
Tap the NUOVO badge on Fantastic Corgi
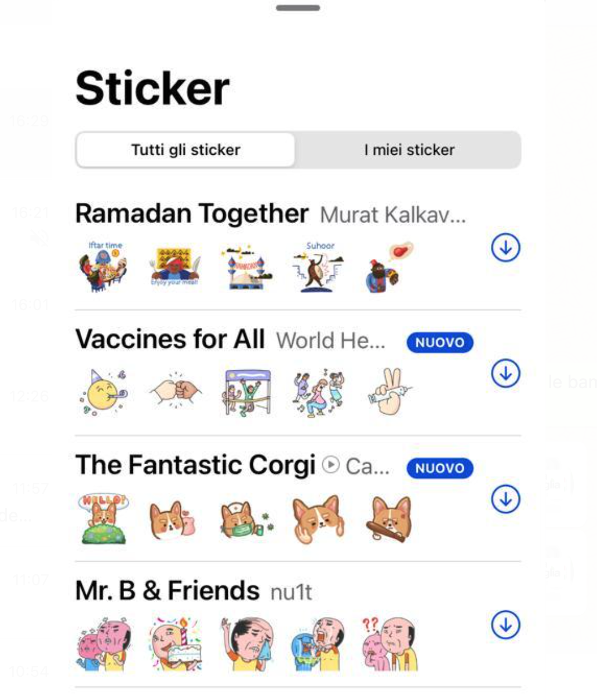click(440, 468)
